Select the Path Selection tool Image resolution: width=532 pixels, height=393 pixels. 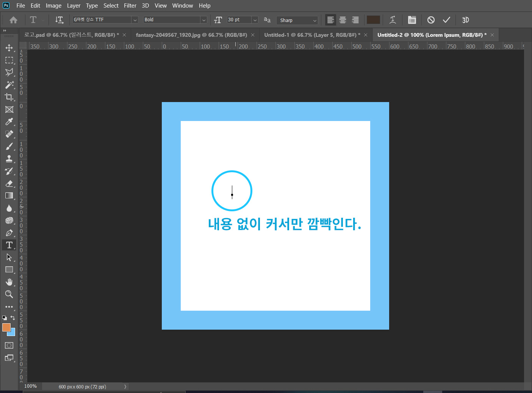pyautogui.click(x=9, y=258)
